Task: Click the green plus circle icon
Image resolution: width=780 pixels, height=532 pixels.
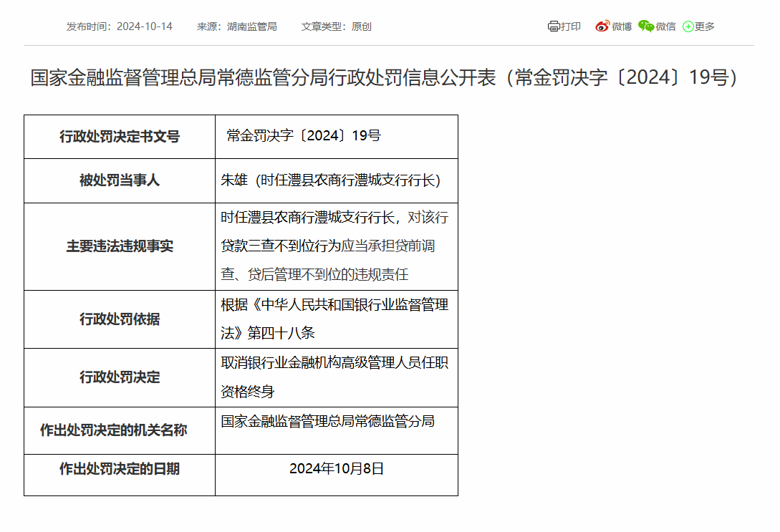Action: click(x=688, y=26)
